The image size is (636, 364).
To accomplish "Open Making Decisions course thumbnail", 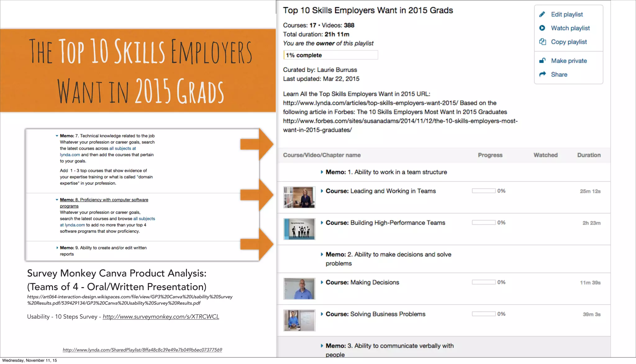I will coord(299,289).
